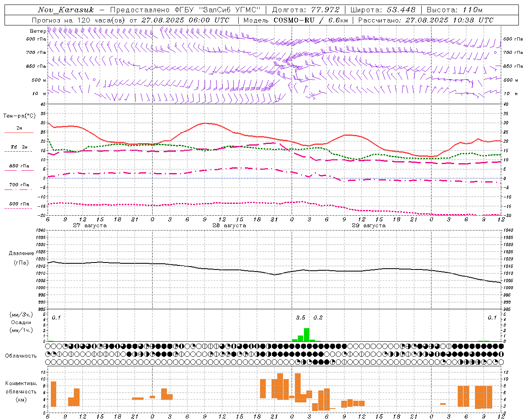Click the '0.2' precipitation total value
This screenshot has height=420, width=525.
pos(318,318)
